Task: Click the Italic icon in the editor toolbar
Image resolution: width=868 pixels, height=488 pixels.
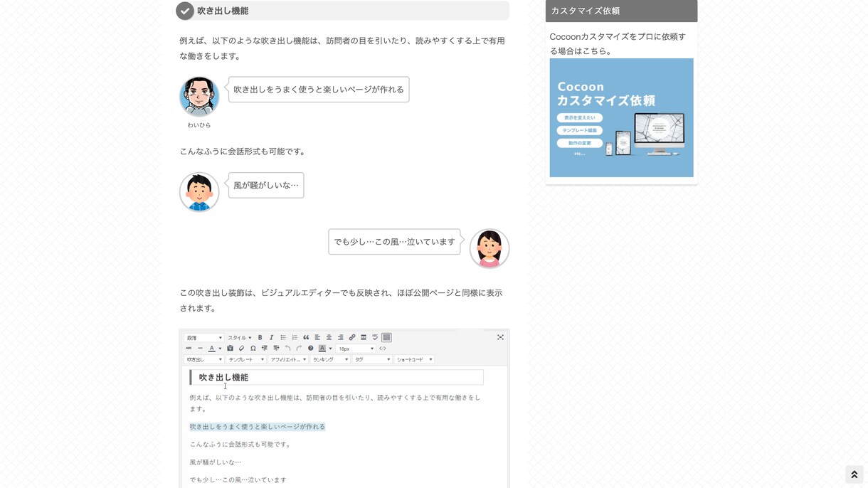Action: click(x=271, y=337)
